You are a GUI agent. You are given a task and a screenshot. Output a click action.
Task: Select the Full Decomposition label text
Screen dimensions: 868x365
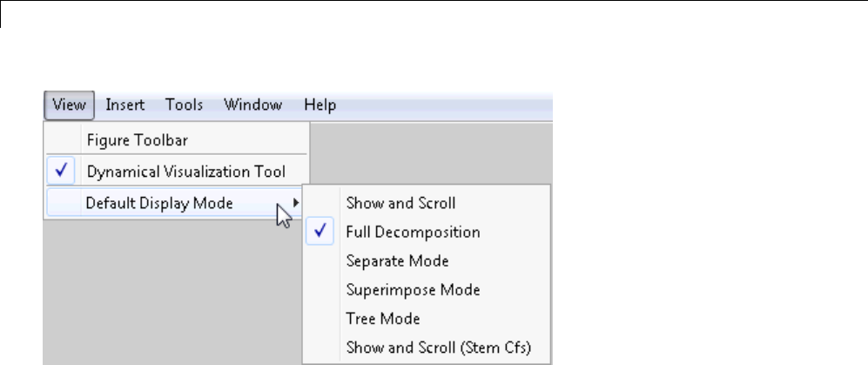click(x=413, y=233)
